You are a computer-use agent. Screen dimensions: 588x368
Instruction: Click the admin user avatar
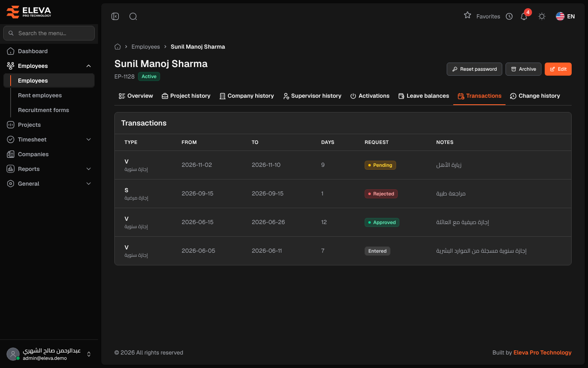coord(13,354)
